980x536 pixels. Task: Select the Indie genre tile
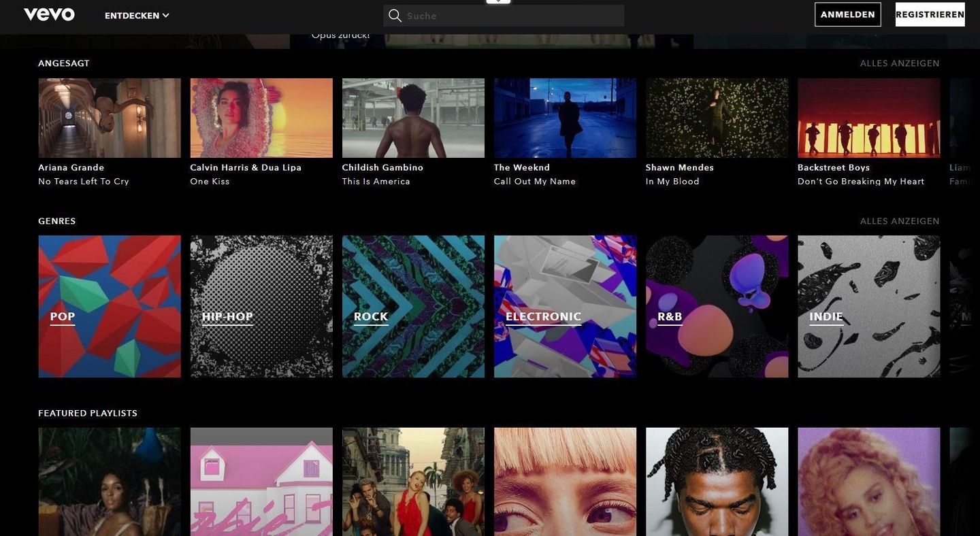(868, 306)
